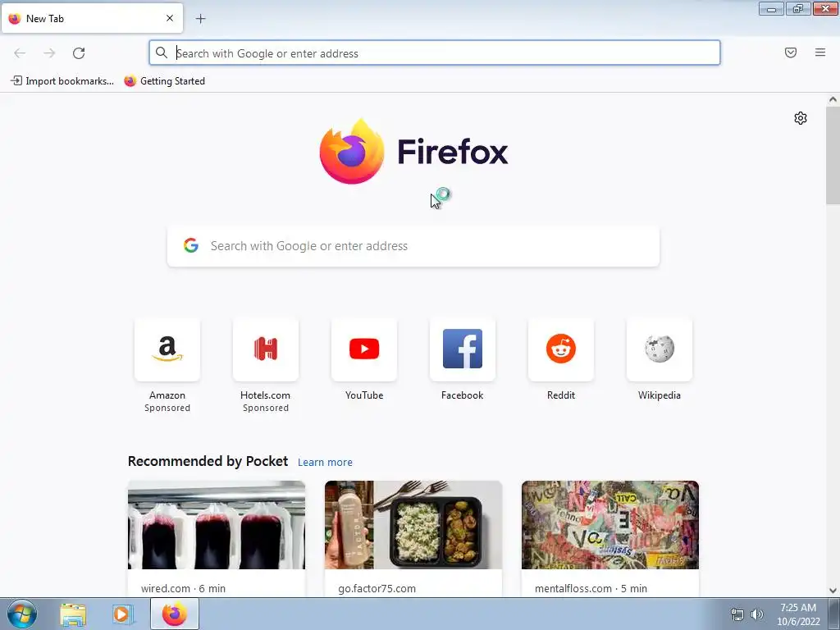
Task: Open the Save to Pocket button
Action: pos(791,52)
